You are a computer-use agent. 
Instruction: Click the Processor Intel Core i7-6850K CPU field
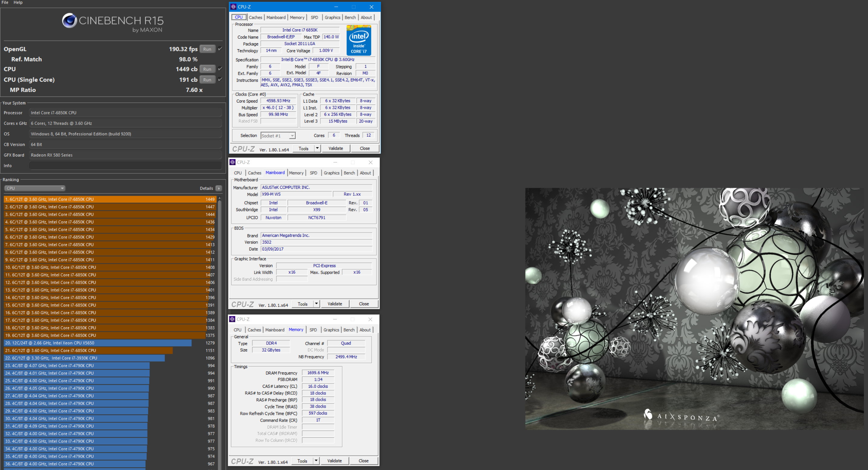pos(125,113)
